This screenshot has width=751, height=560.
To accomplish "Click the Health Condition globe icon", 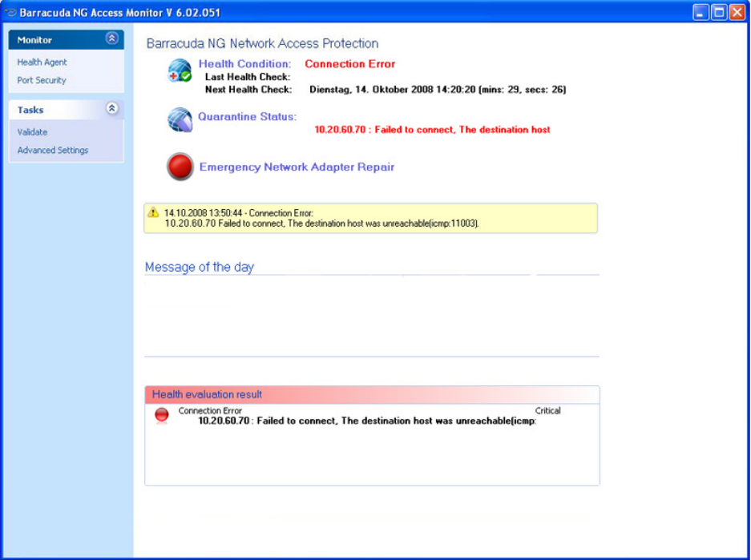I will pyautogui.click(x=180, y=71).
